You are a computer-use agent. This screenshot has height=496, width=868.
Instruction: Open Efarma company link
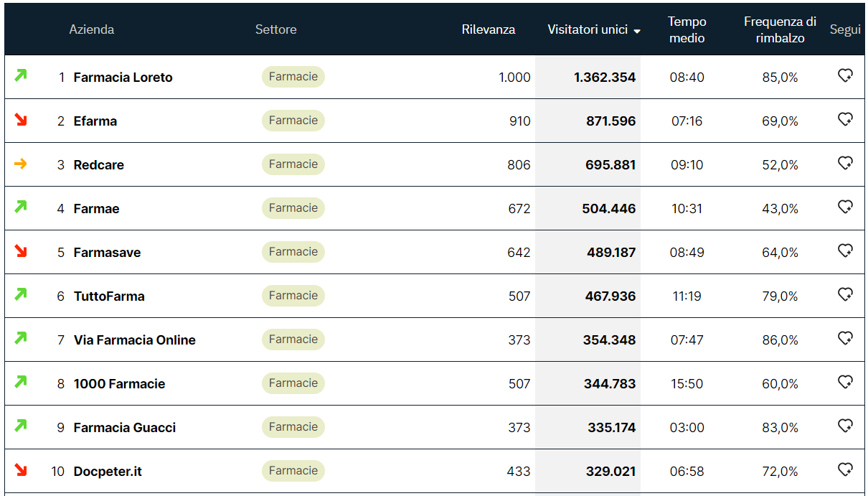pyautogui.click(x=95, y=121)
